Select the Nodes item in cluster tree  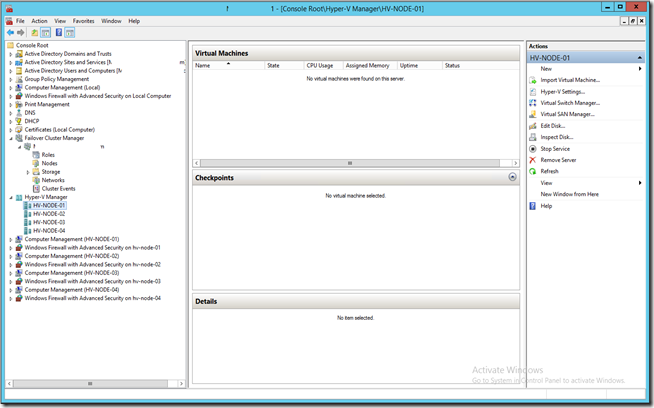tap(49, 164)
